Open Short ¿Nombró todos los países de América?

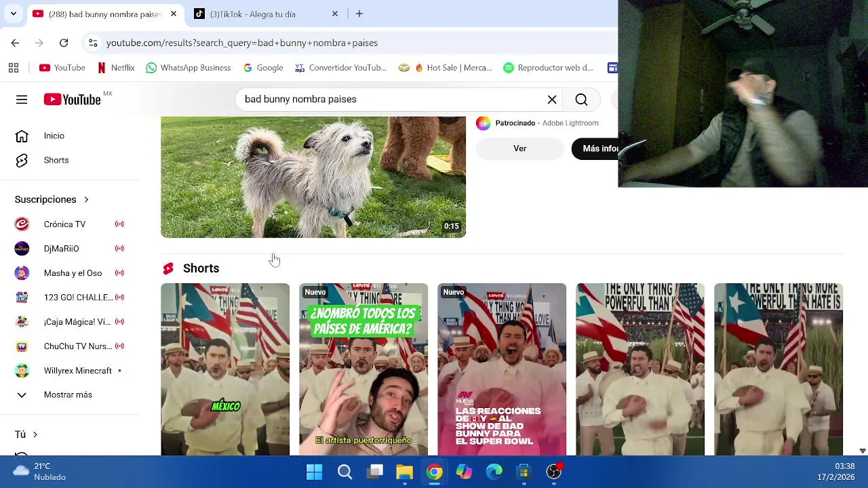click(x=363, y=369)
